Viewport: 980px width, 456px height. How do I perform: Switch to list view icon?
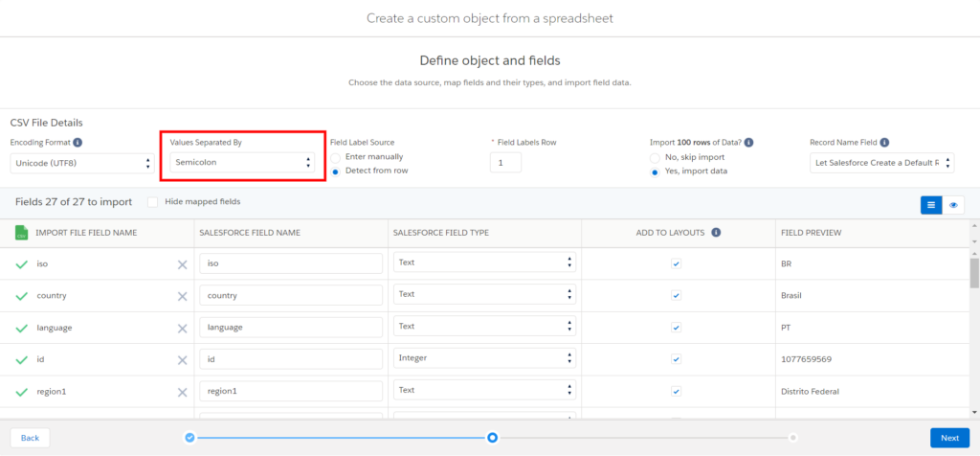pos(931,205)
